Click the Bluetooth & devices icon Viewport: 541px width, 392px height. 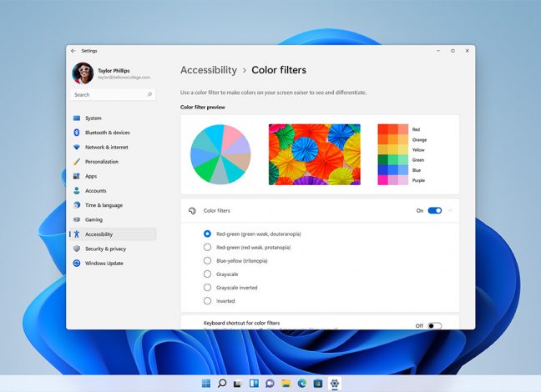(77, 133)
